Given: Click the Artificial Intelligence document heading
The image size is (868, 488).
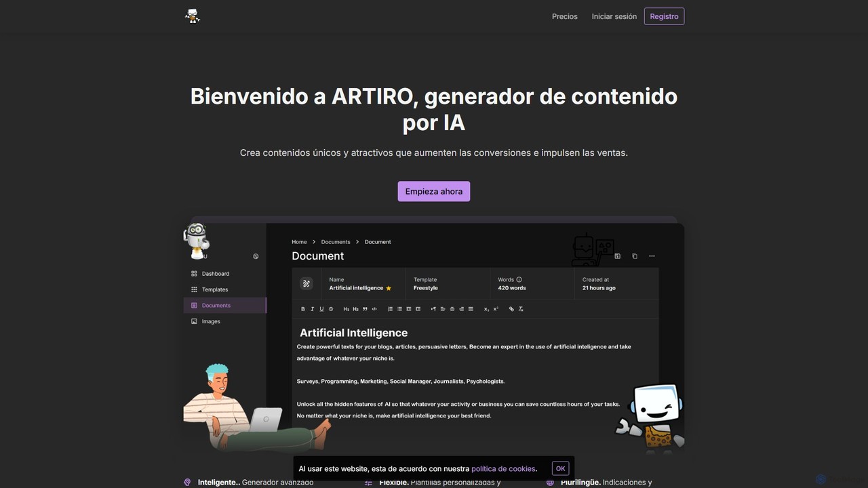Looking at the screenshot, I should coord(354,333).
